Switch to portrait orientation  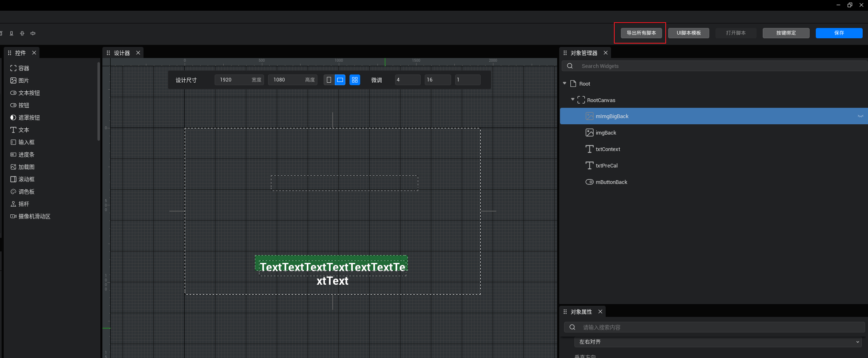[329, 80]
